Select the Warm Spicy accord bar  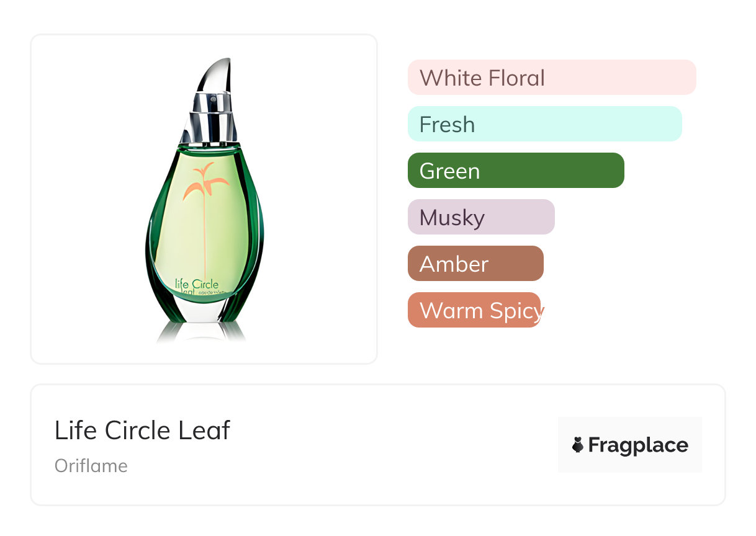point(474,310)
